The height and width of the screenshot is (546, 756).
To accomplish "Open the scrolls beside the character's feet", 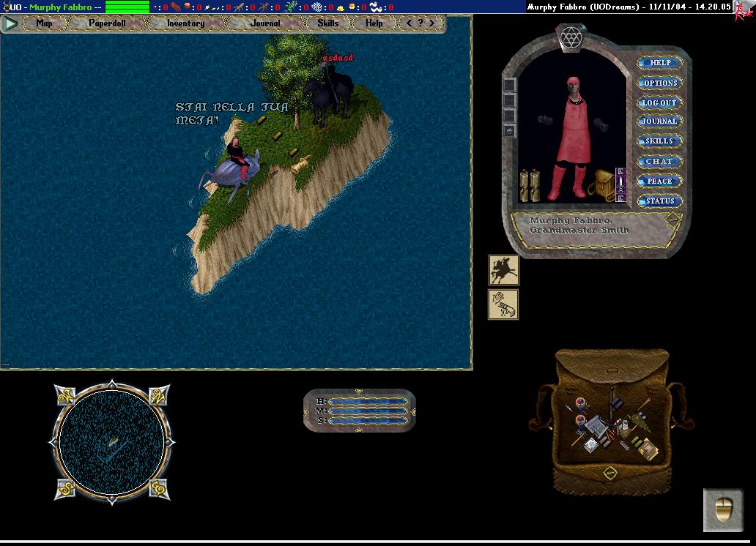I will tap(530, 185).
